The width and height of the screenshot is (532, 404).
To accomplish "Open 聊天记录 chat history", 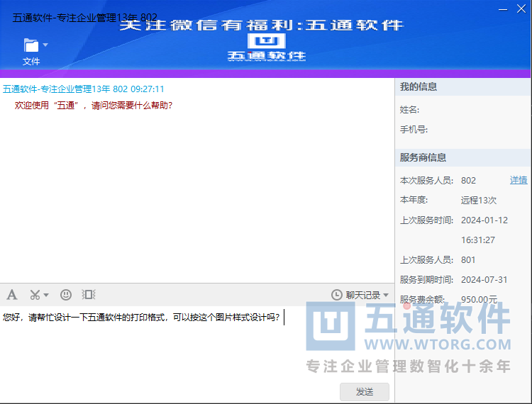I will [362, 295].
